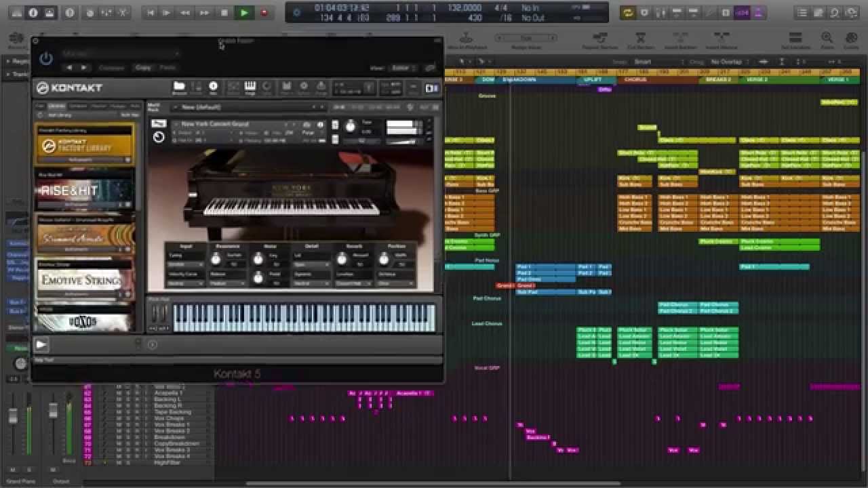Click Set Locators toolbar icon
Image resolution: width=868 pixels, height=488 pixels.
tap(795, 41)
